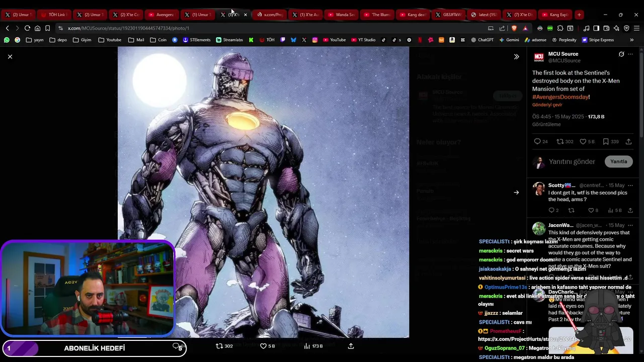The image size is (644, 362).
Task: Switch to the TÖH Link tab
Action: 54,15
